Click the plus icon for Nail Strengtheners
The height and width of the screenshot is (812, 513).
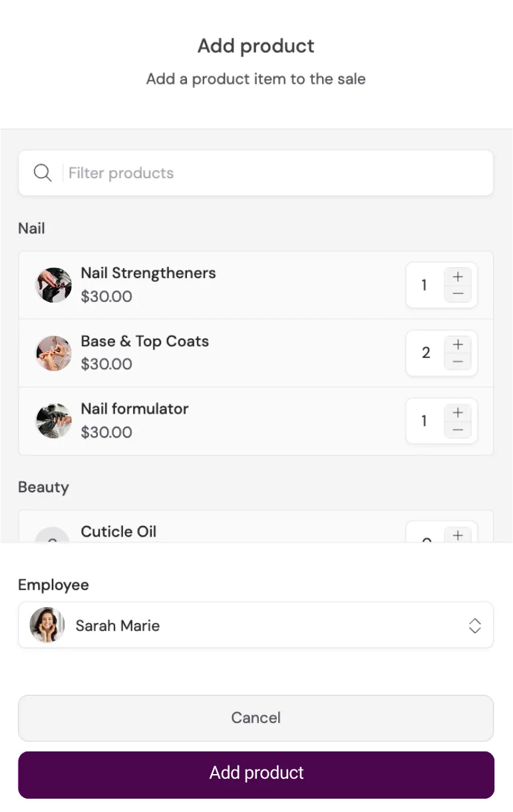[458, 276]
